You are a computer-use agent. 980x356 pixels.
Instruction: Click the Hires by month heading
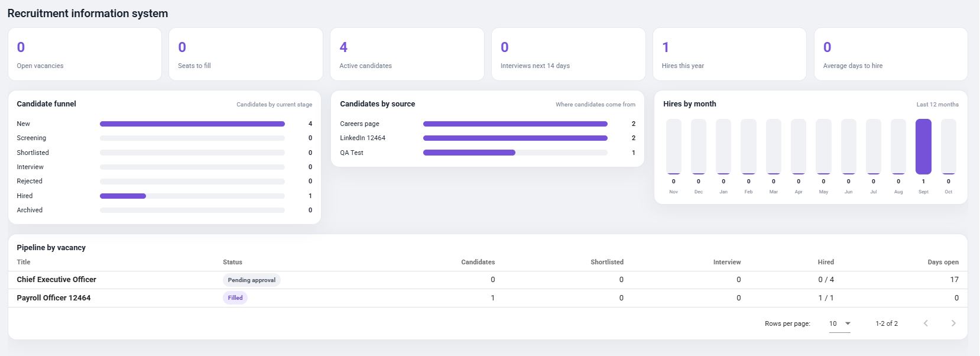[690, 103]
